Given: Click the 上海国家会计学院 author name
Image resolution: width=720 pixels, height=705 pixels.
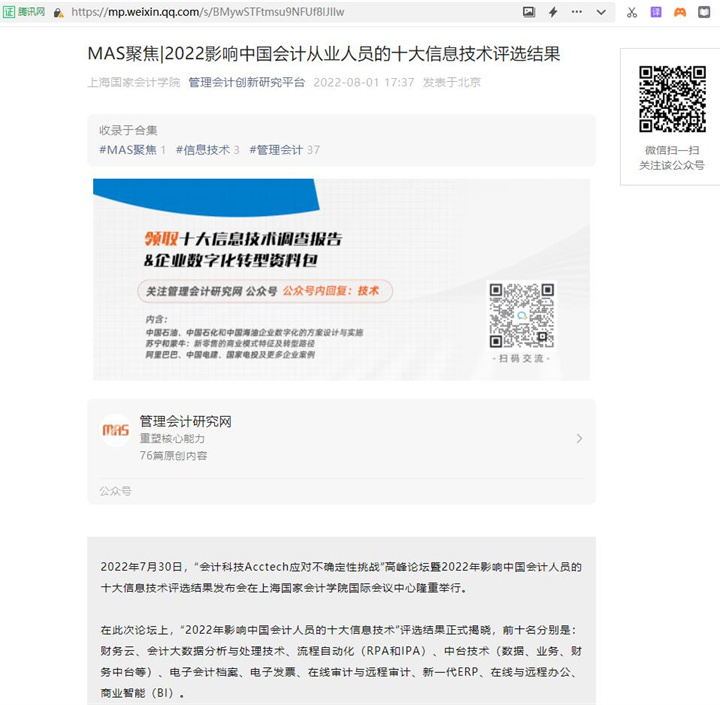Looking at the screenshot, I should pos(133,82).
